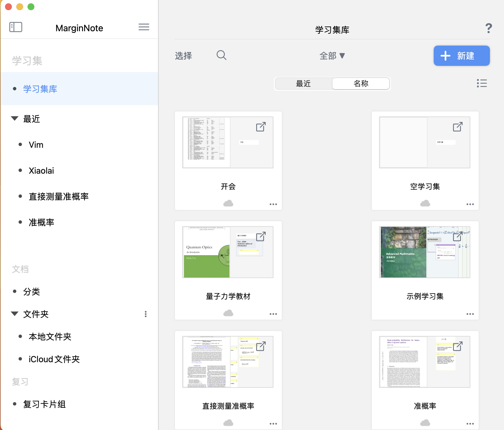Screen dimensions: 504x430
Task: Open 直接测量准概率 in sidebar recent list
Action: click(58, 196)
